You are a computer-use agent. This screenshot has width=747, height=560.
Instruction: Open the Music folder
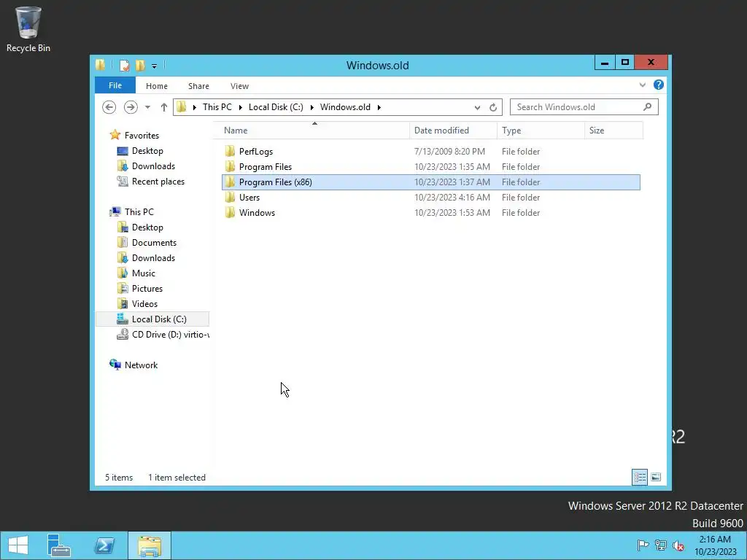143,273
